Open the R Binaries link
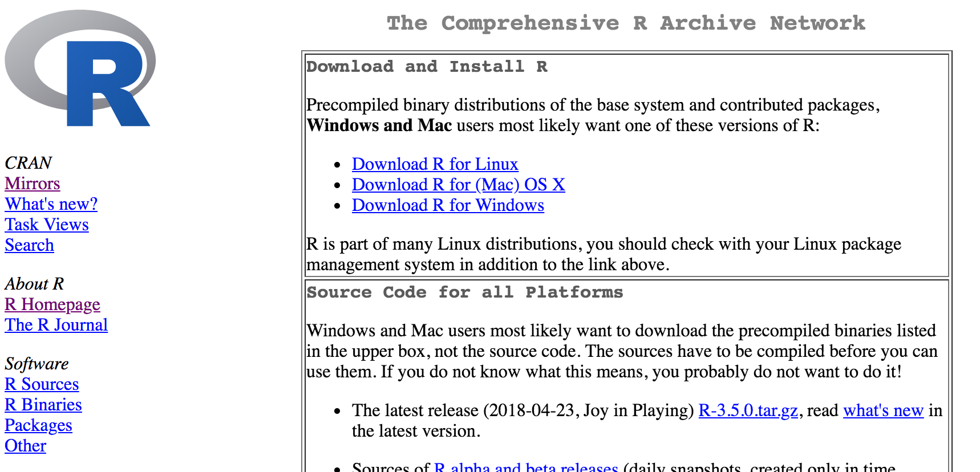This screenshot has width=980, height=472. pos(43,405)
